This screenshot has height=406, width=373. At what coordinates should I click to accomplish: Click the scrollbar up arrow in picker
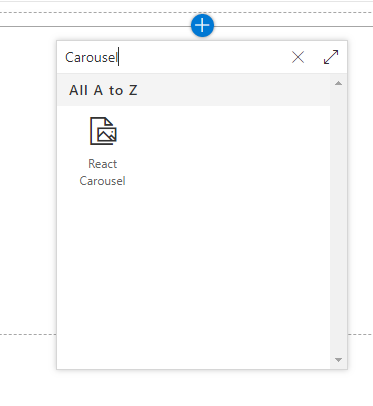(x=338, y=83)
